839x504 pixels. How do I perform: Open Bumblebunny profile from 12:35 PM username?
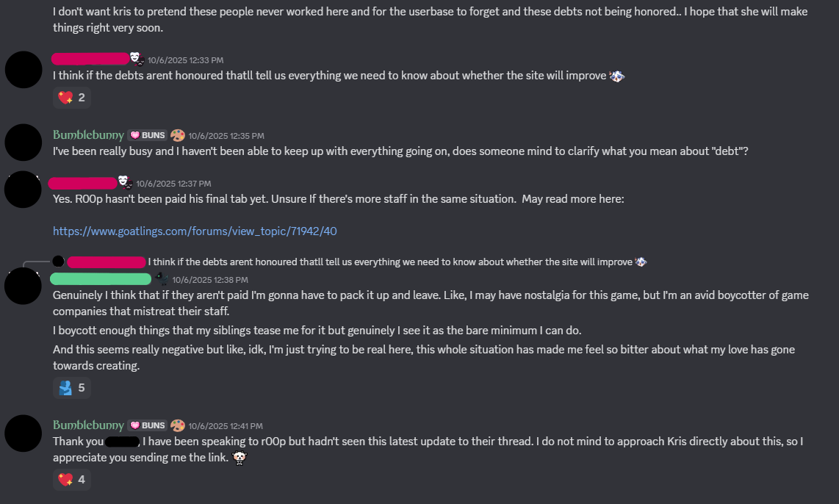point(88,135)
